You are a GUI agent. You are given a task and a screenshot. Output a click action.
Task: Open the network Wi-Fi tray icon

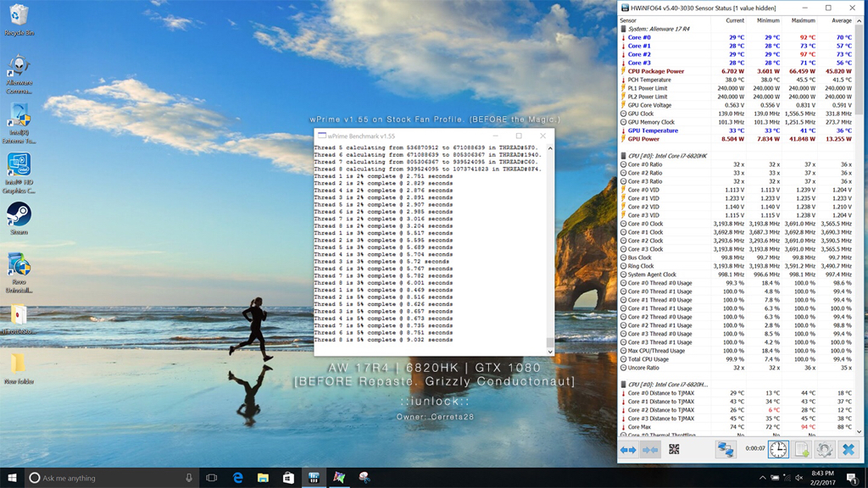tap(787, 478)
